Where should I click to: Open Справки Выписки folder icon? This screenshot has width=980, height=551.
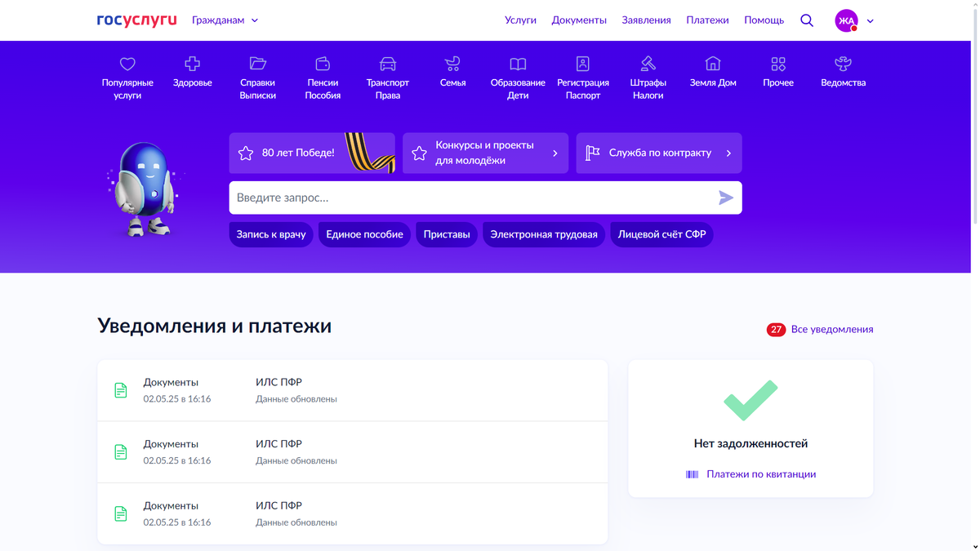[x=258, y=64]
